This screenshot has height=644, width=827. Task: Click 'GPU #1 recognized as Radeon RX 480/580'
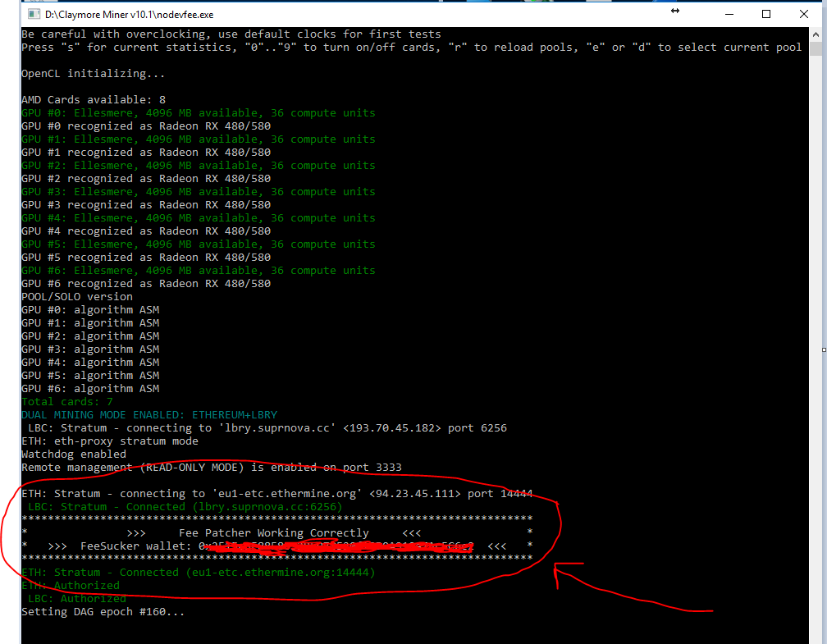pyautogui.click(x=146, y=153)
